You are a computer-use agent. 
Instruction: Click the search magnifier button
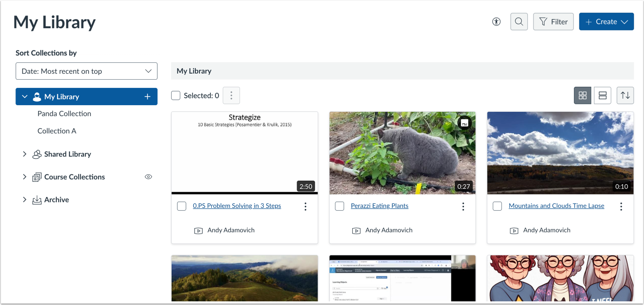(x=519, y=21)
